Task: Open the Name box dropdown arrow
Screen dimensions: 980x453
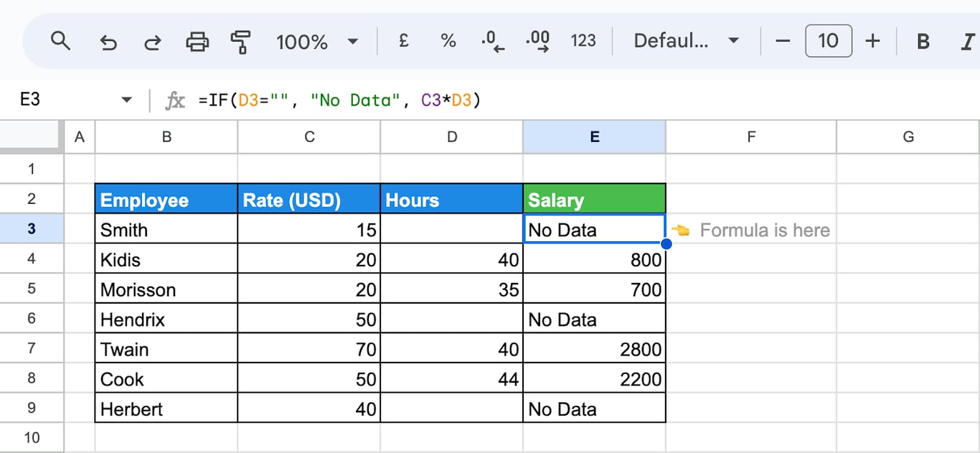Action: tap(127, 100)
